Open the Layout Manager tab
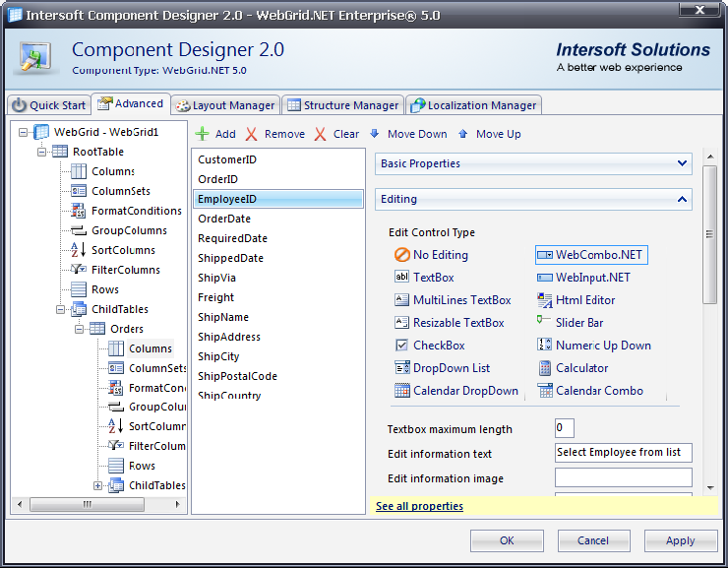Screen dimensions: 728x568 (225, 105)
